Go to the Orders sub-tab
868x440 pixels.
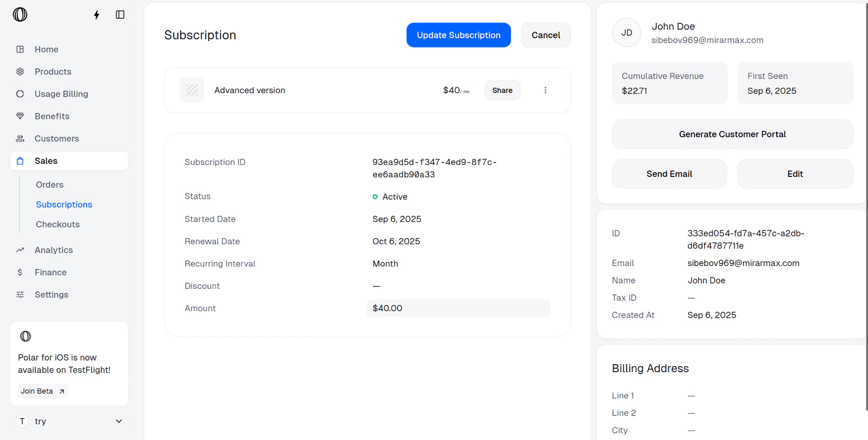point(50,185)
